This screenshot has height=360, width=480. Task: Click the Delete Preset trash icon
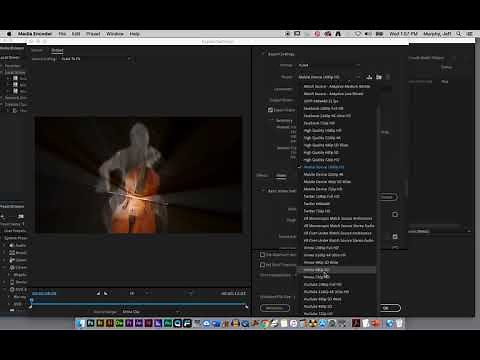click(388, 77)
